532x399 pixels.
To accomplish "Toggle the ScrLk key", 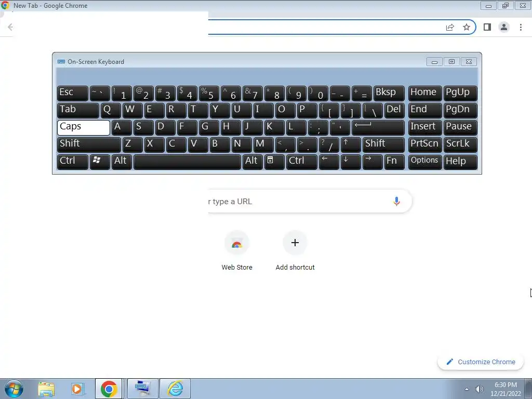I will pos(460,144).
